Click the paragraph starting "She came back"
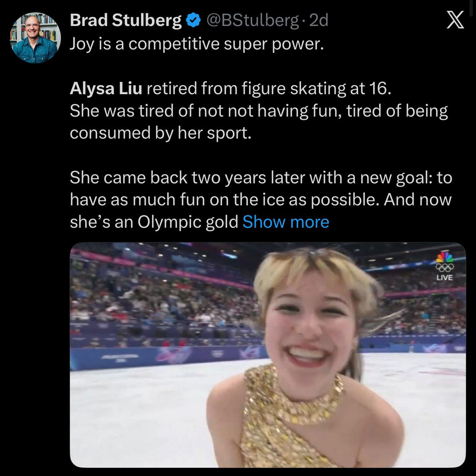476x476 pixels. (x=260, y=199)
